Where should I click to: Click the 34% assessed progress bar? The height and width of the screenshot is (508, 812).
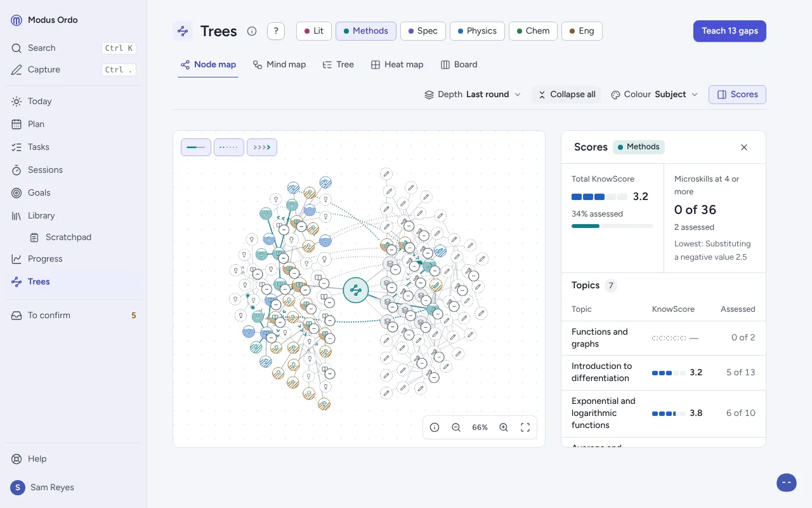tap(612, 226)
